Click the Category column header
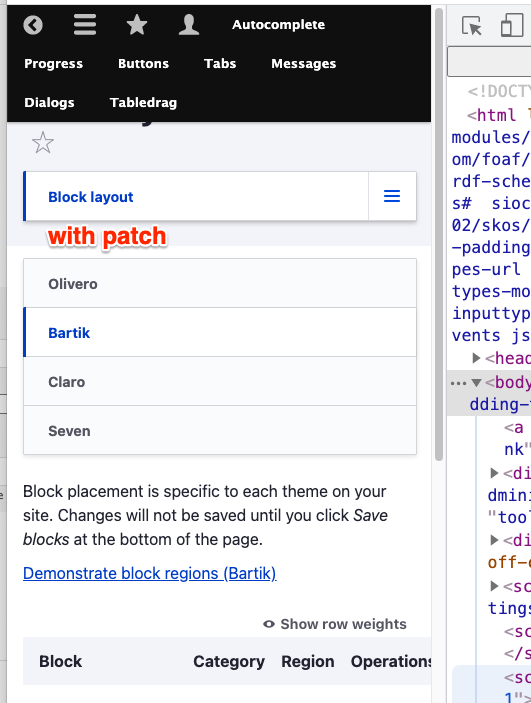 229,661
